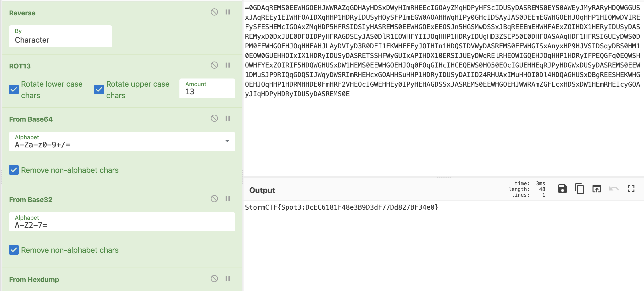Maximise the output pane
The width and height of the screenshot is (644, 291).
[631, 189]
